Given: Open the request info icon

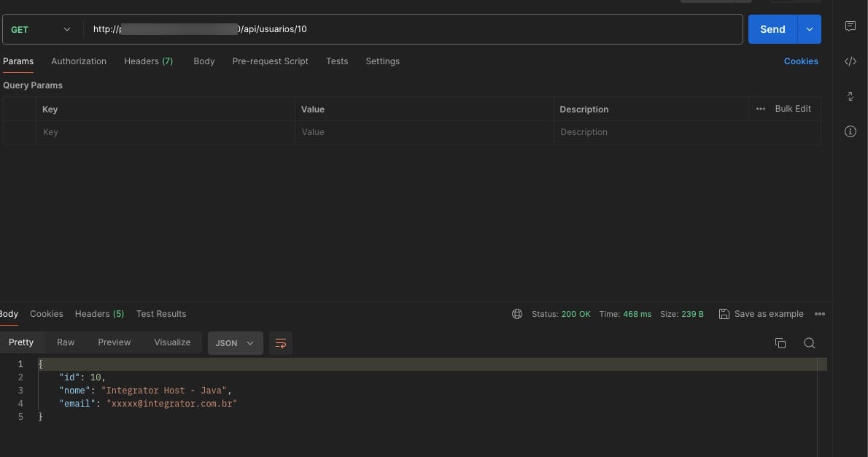Looking at the screenshot, I should coord(850,131).
